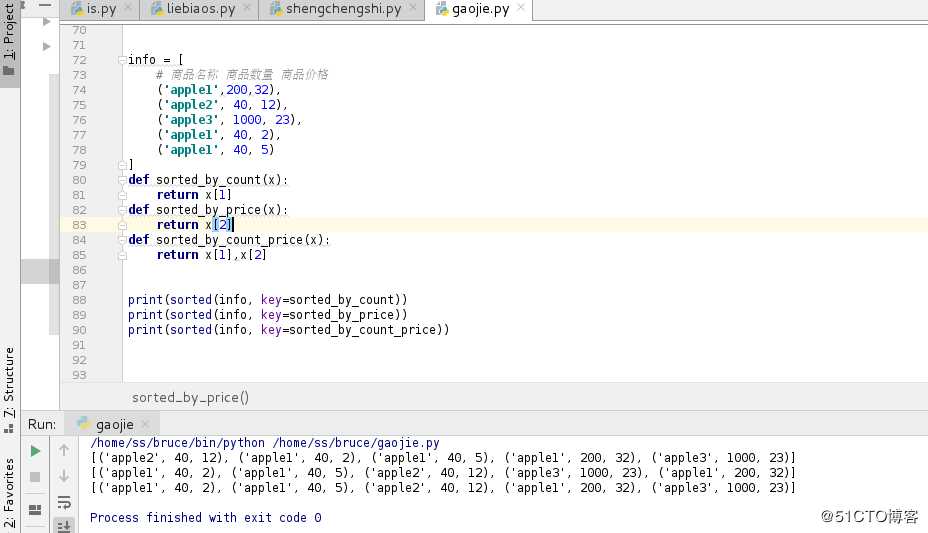
Task: Close the gaojie Run tab
Action: 146,424
